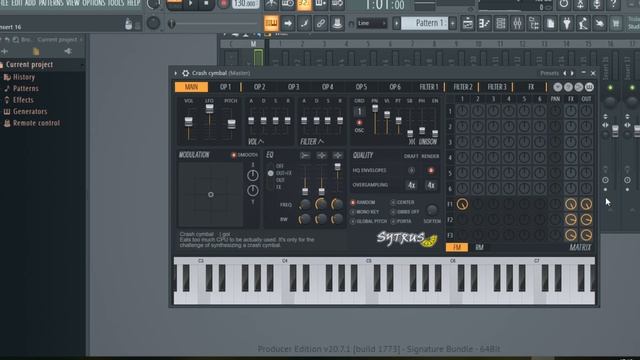Click the EQ middle band type icon
The width and height of the screenshot is (640, 360).
(321, 155)
